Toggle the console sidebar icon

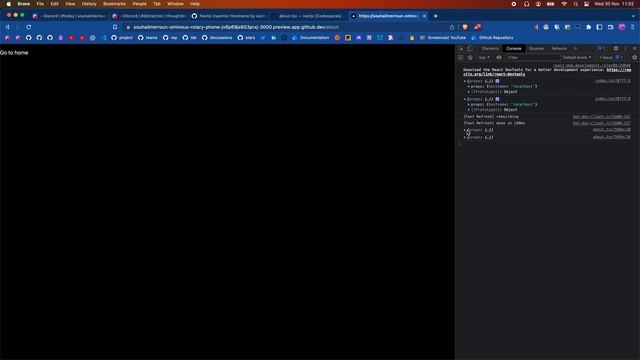point(461,58)
